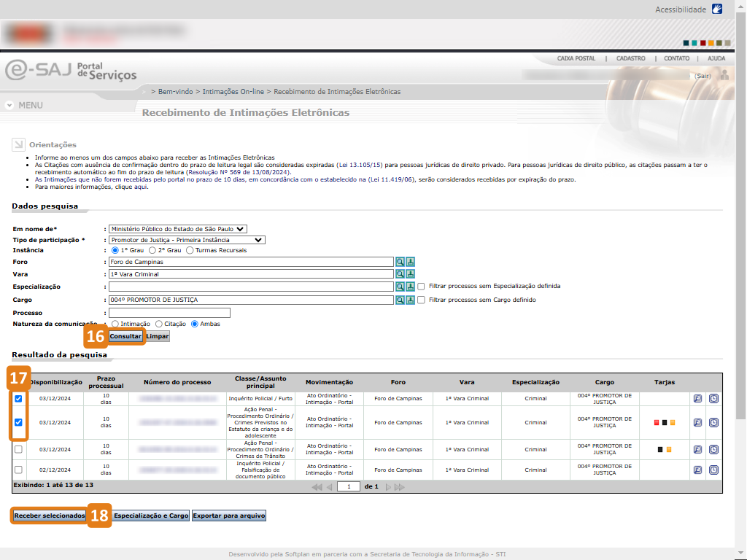Check 'Filtrar processos sem Especialização definida'
Viewport: 747px width, 560px height.
[x=421, y=287]
